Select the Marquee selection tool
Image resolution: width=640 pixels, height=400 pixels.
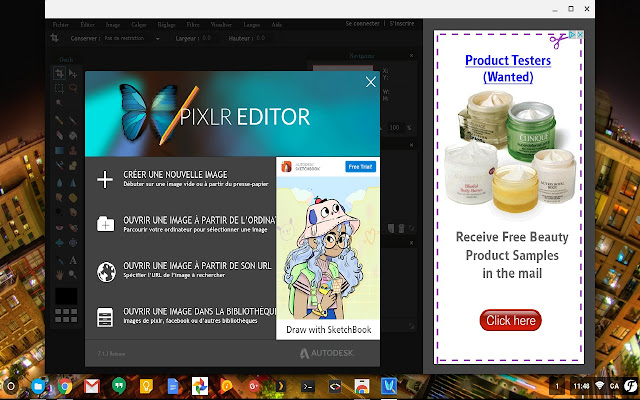(60, 88)
